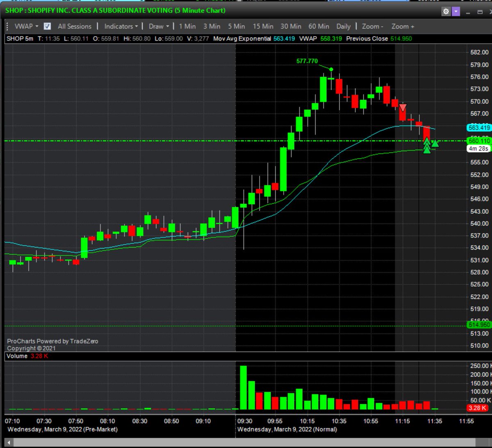Click the 582.00 price axis label
492x448 pixels.
[479, 53]
